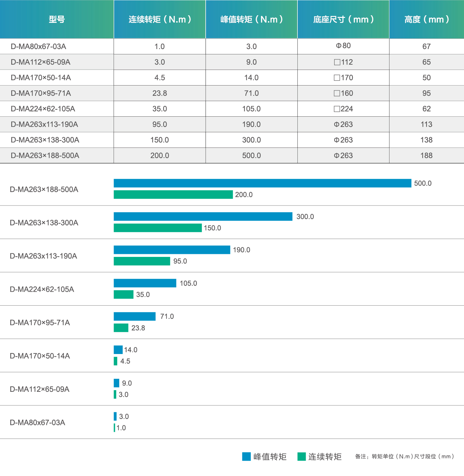Click Φ263 in the D-MA263×188-500A table row
The width and height of the screenshot is (464, 476).
[343, 155]
